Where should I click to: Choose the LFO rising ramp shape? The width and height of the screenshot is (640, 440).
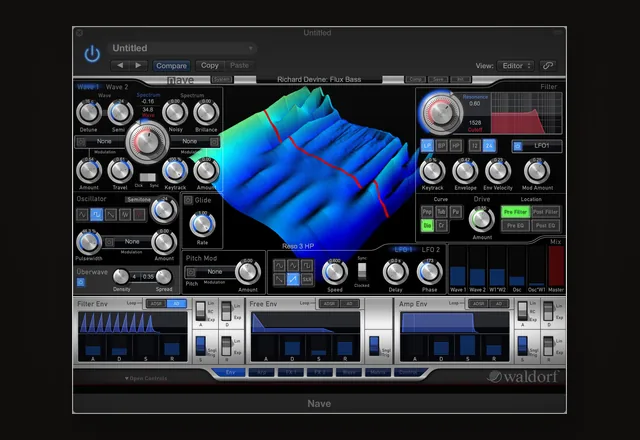[x=293, y=279]
